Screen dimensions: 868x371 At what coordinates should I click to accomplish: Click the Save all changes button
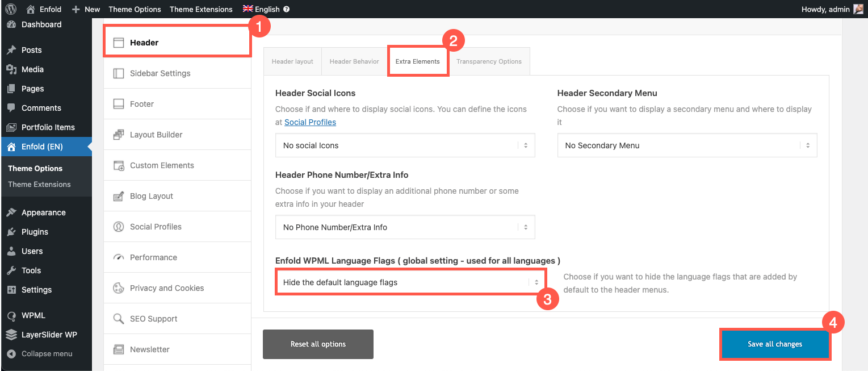pyautogui.click(x=775, y=344)
